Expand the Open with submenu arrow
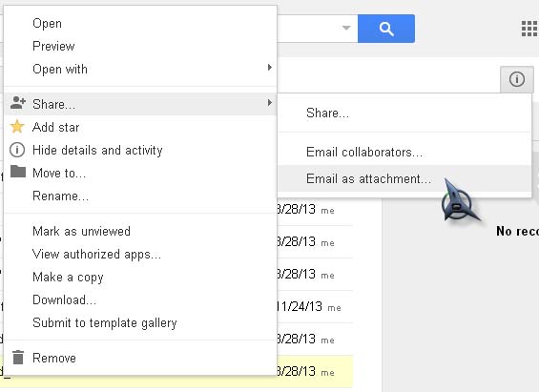 point(270,68)
